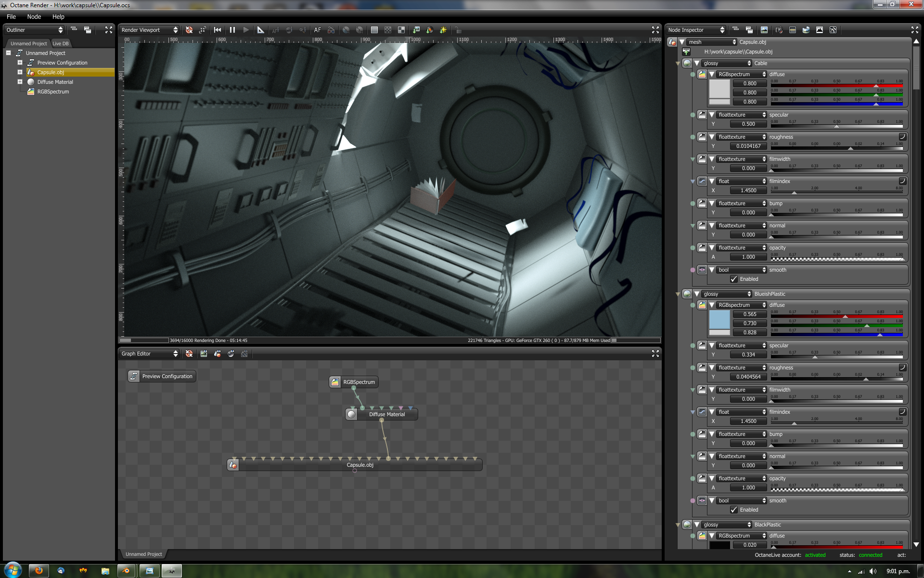Toggle smooth Enabled checkbox for BlueishPlastic
The image size is (924, 578).
(x=734, y=510)
